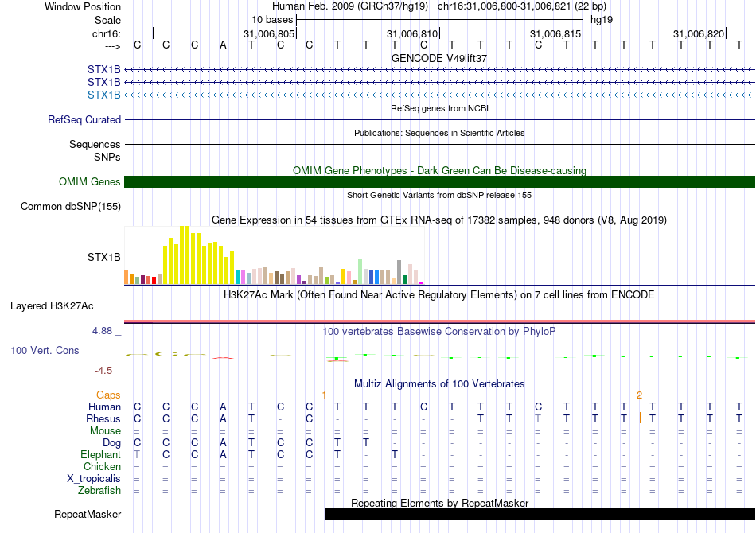Open the X_tropicalis species label
The image size is (756, 533).
pos(94,478)
